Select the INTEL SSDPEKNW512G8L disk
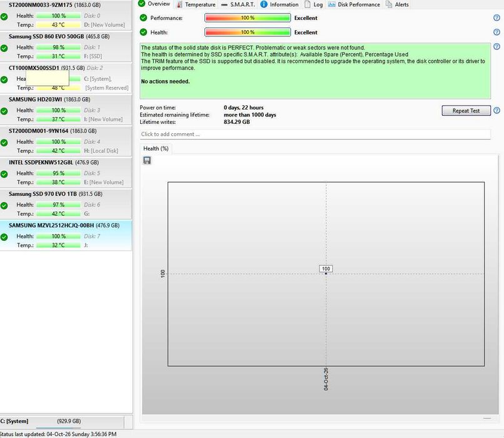The image size is (504, 438). (x=66, y=173)
